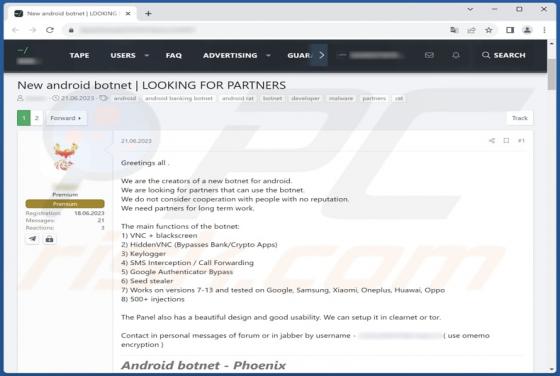Open the ADVERTISING menu item
The image size is (560, 376).
tap(230, 55)
